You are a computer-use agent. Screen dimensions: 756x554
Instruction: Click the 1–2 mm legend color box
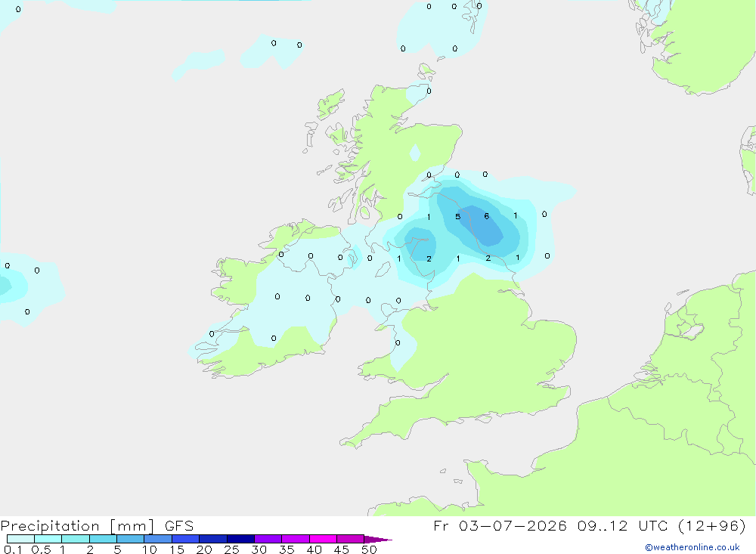tap(76, 539)
